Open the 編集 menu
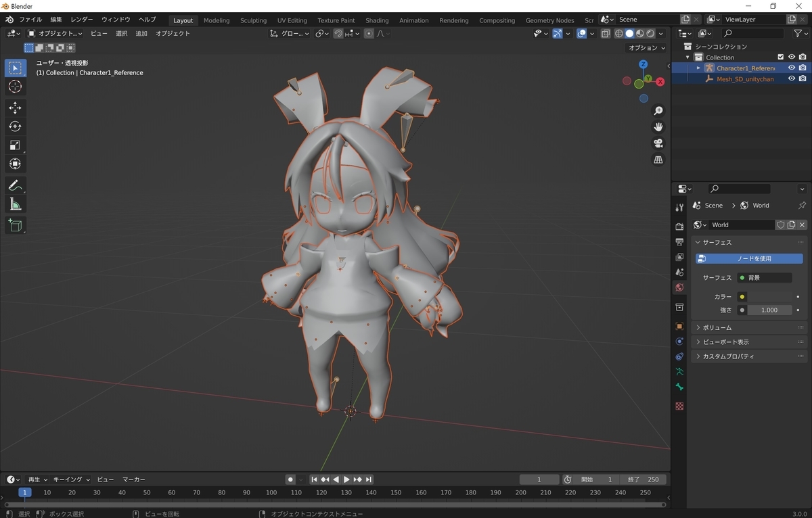The height and width of the screenshot is (518, 812). click(56, 20)
